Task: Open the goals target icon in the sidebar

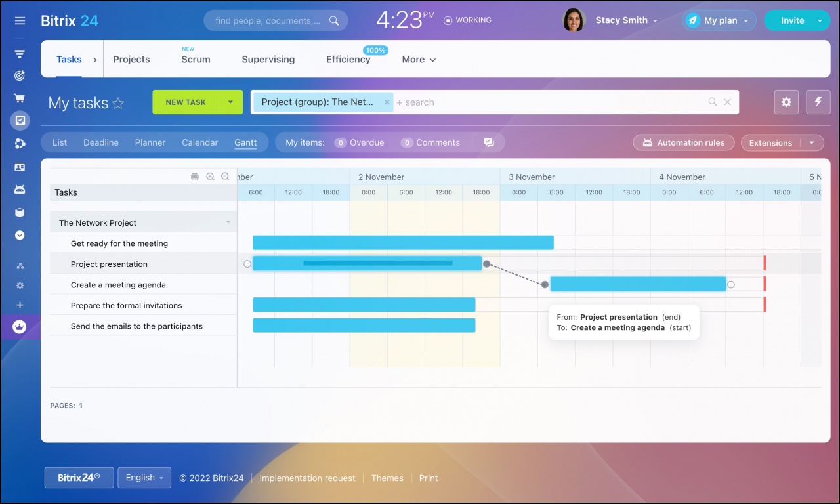Action: click(20, 75)
